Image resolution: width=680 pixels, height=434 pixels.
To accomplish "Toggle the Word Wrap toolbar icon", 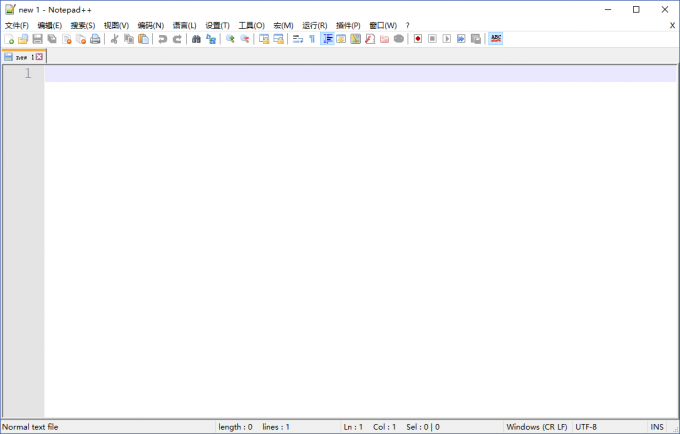I will (298, 39).
